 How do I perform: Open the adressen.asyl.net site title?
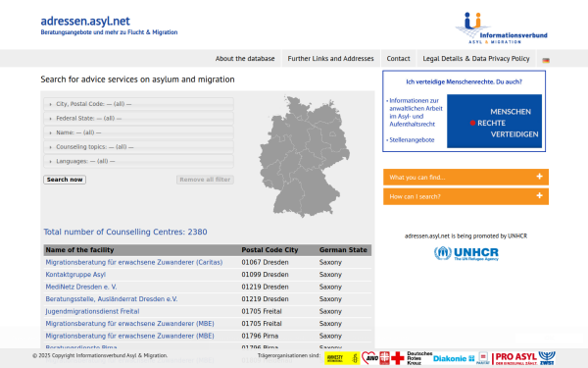85,21
